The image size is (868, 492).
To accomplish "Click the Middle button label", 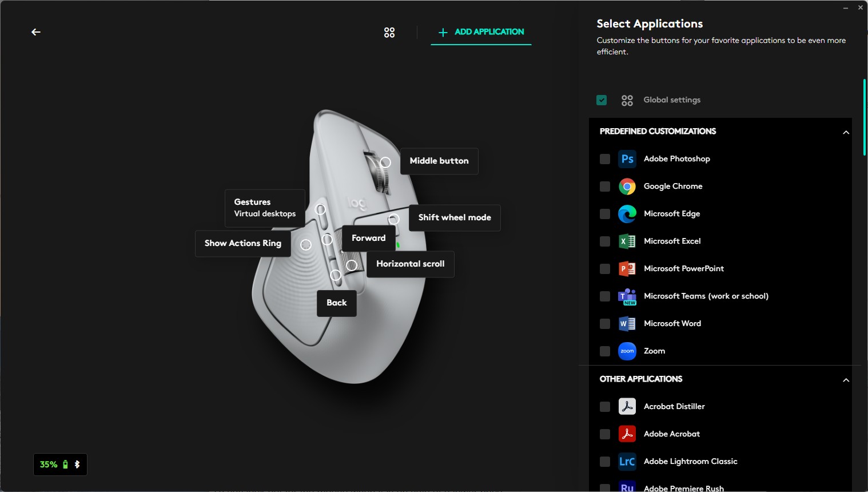I will click(439, 161).
